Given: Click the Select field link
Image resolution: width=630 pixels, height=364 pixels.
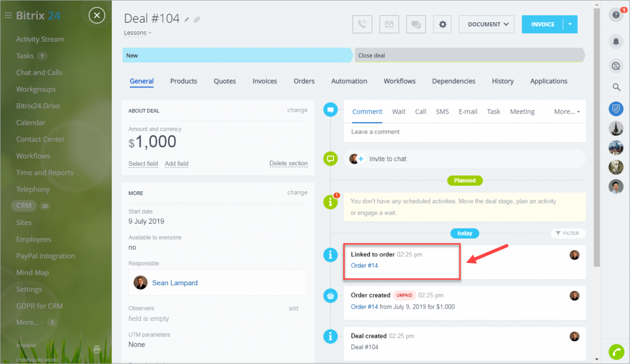Looking at the screenshot, I should pyautogui.click(x=143, y=164).
